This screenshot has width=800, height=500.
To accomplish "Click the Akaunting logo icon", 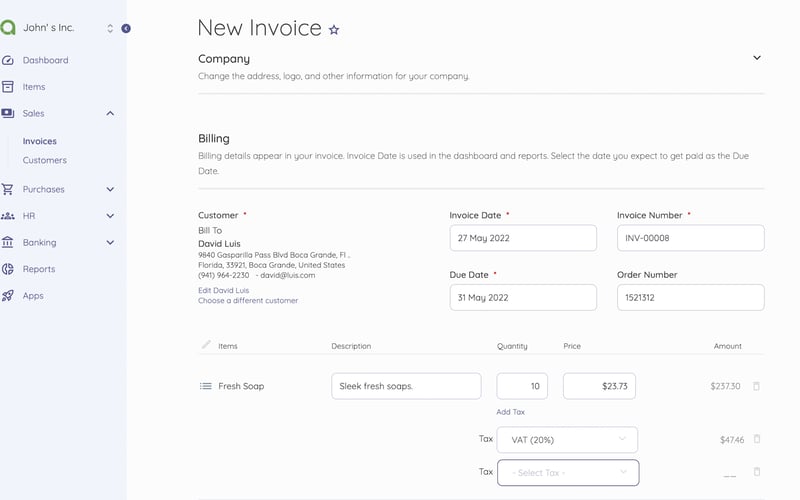I will [7, 28].
